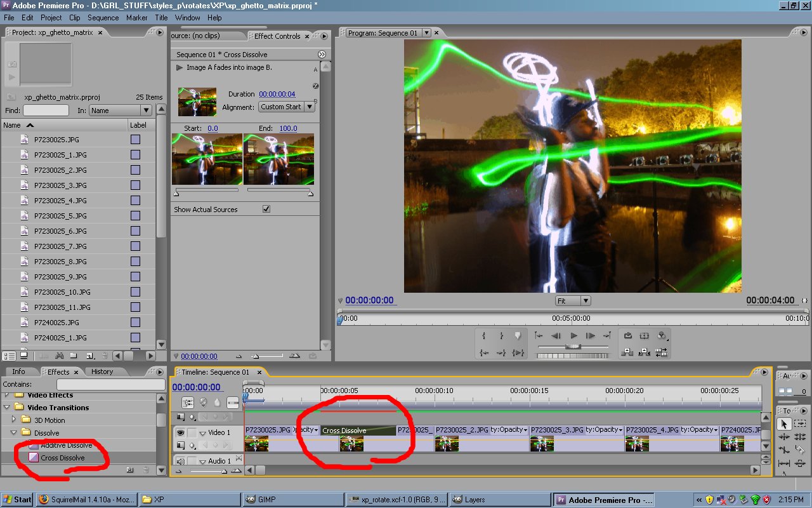Toggle Video 1 track output eye
Viewport: 812px width, 508px height.
click(x=181, y=432)
